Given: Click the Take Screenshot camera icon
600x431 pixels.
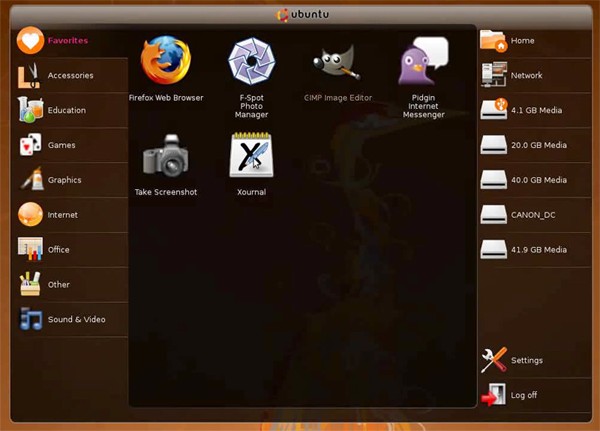Looking at the screenshot, I should (166, 156).
